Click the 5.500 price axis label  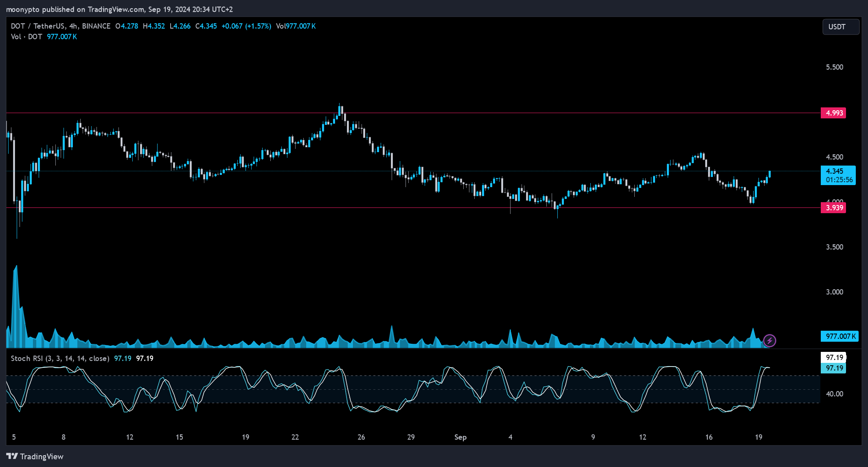coord(835,67)
